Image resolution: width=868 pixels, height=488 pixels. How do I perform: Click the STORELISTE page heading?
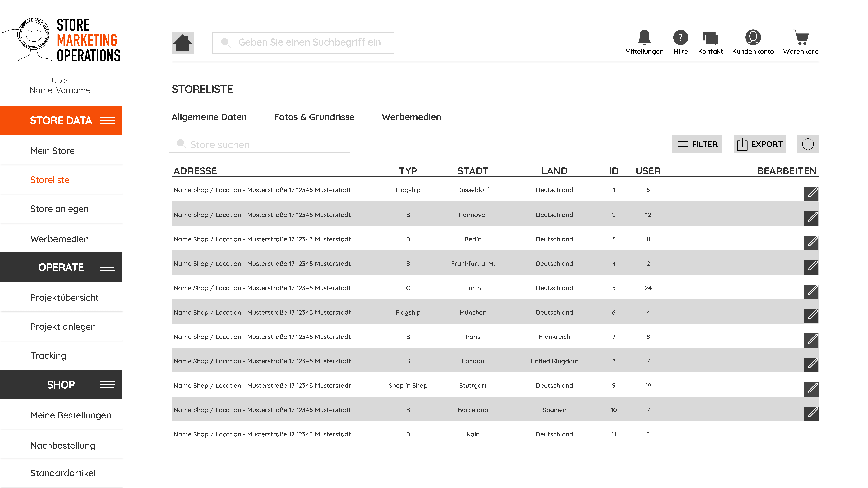click(x=202, y=89)
